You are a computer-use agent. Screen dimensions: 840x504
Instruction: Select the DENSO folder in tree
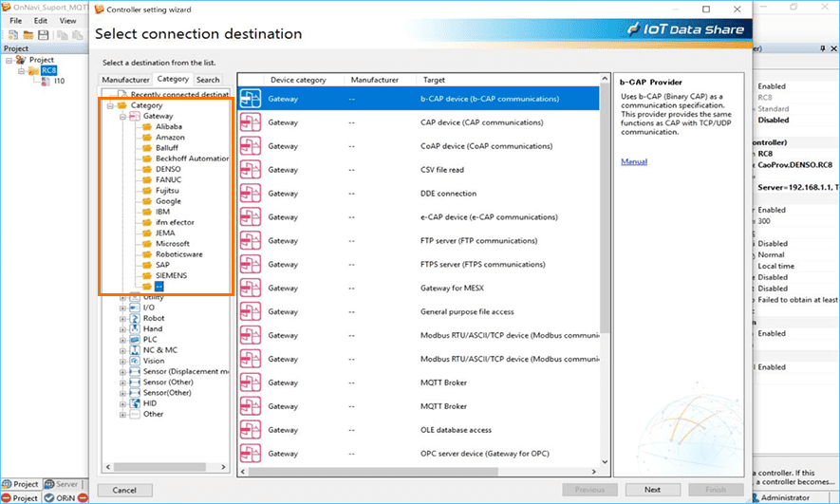coord(168,169)
